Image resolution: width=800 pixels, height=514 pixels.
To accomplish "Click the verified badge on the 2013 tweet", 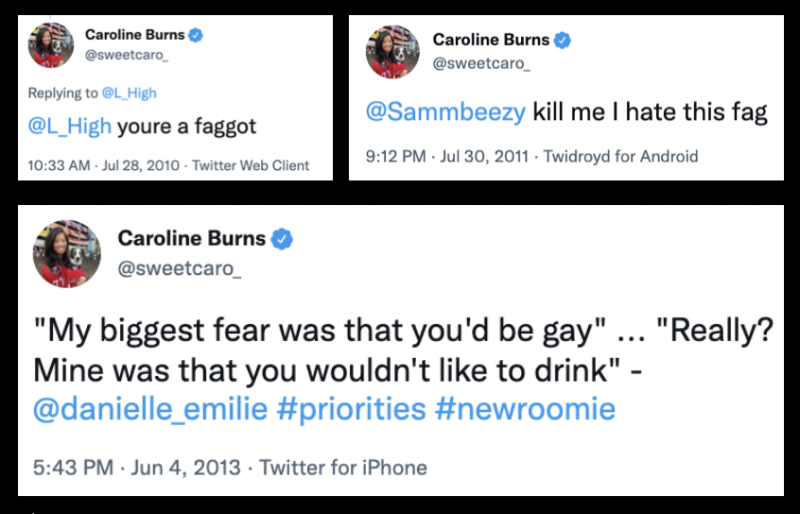I will pos(283,239).
